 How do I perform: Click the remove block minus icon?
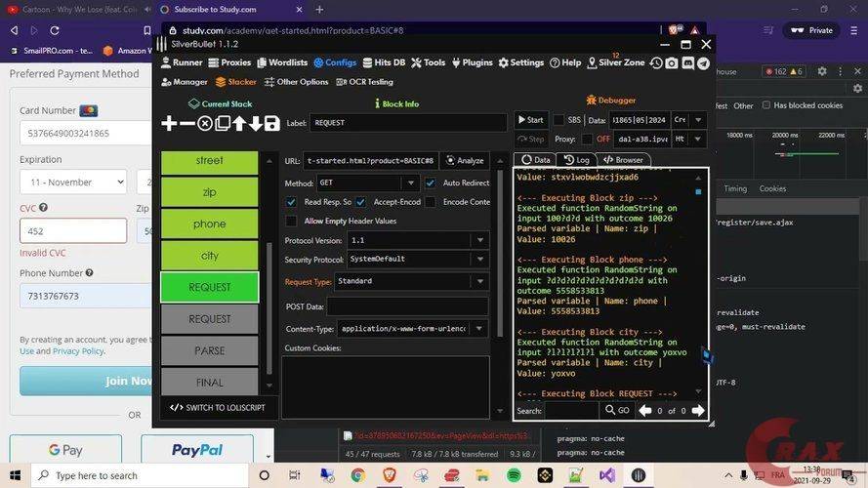pos(186,124)
